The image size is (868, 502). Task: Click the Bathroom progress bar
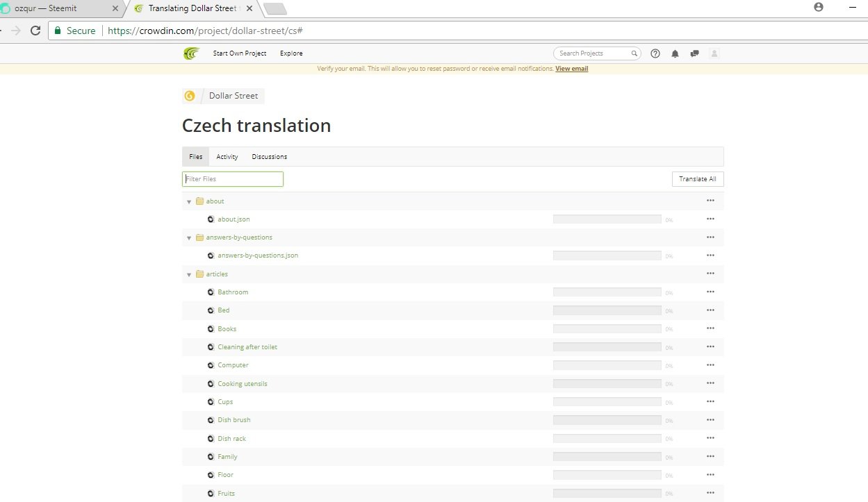[x=607, y=292]
